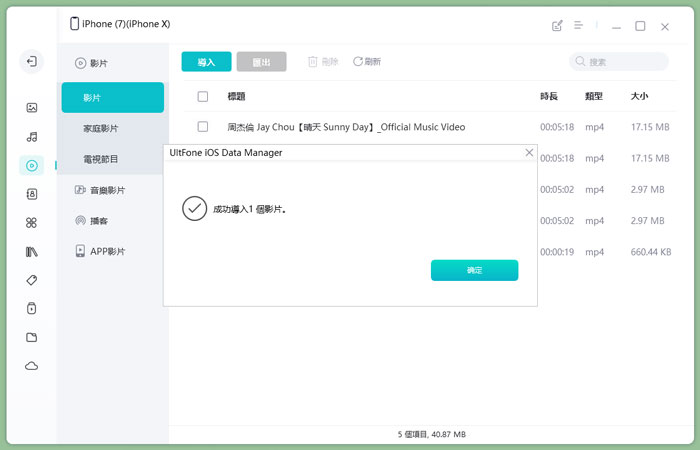Open the Books section in sidebar
Screen dimensions: 700x450
coord(32,251)
